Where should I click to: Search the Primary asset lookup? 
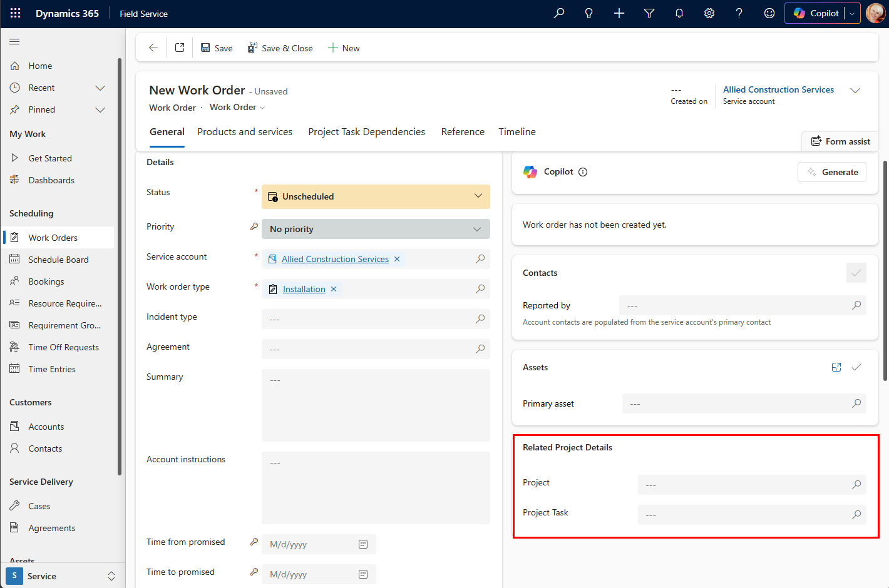tap(856, 403)
